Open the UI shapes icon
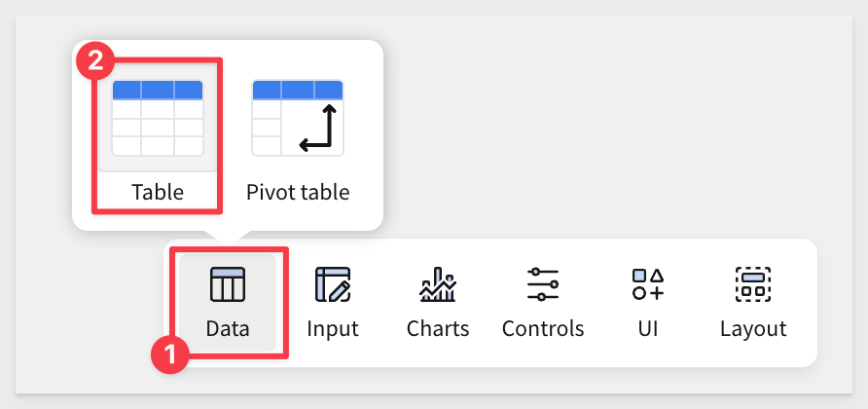 click(648, 284)
